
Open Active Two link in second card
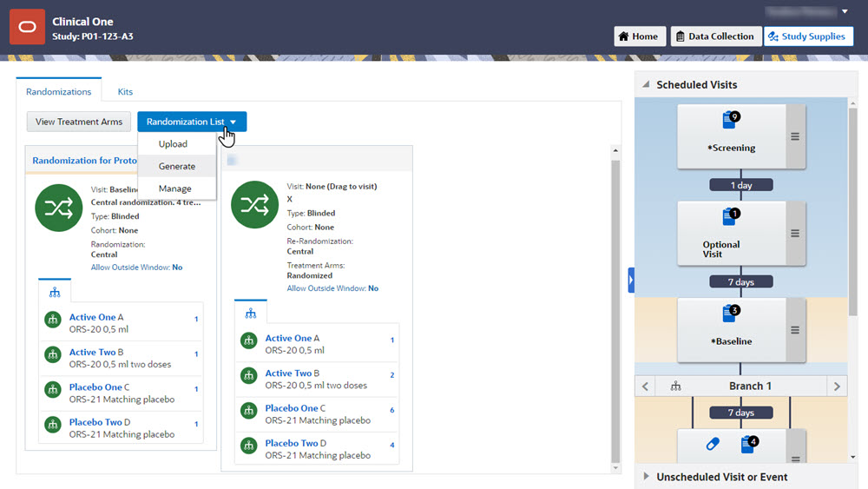tap(288, 373)
